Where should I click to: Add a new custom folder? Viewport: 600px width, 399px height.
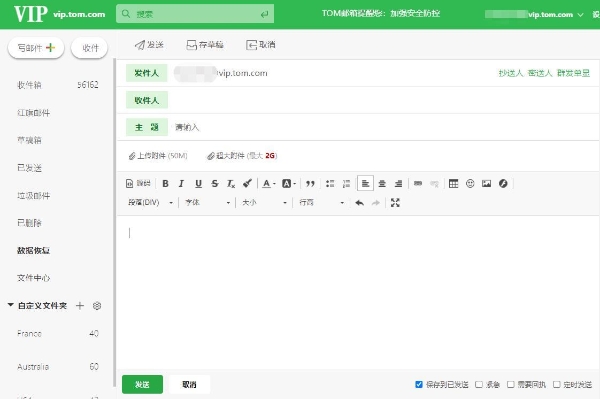click(x=80, y=305)
